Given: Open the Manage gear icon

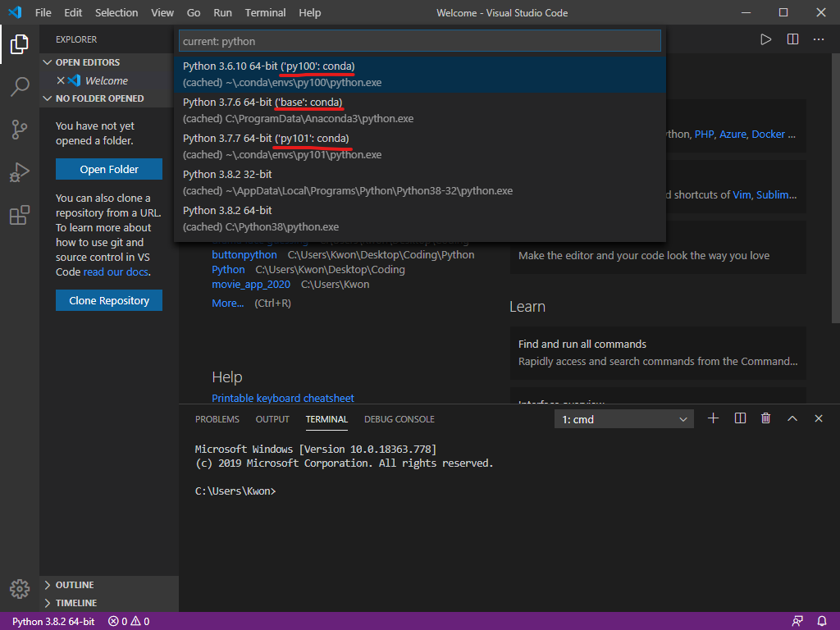Looking at the screenshot, I should [x=20, y=589].
